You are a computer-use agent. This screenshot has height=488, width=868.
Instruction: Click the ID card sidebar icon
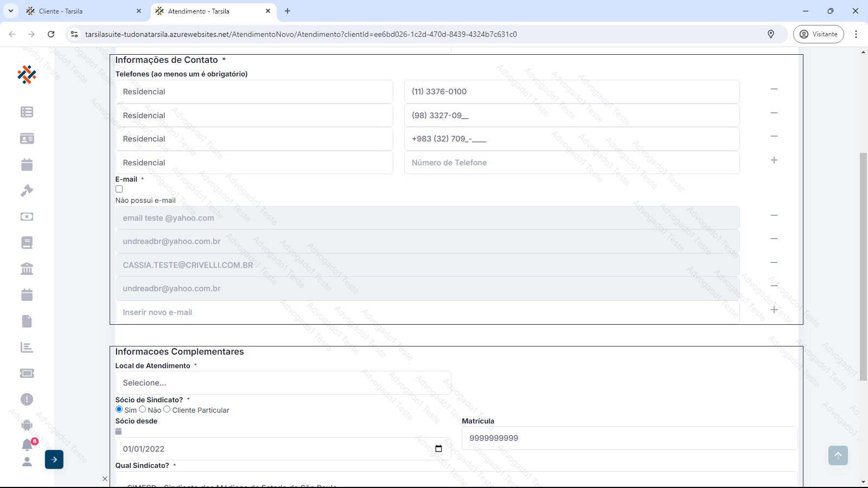(27, 139)
